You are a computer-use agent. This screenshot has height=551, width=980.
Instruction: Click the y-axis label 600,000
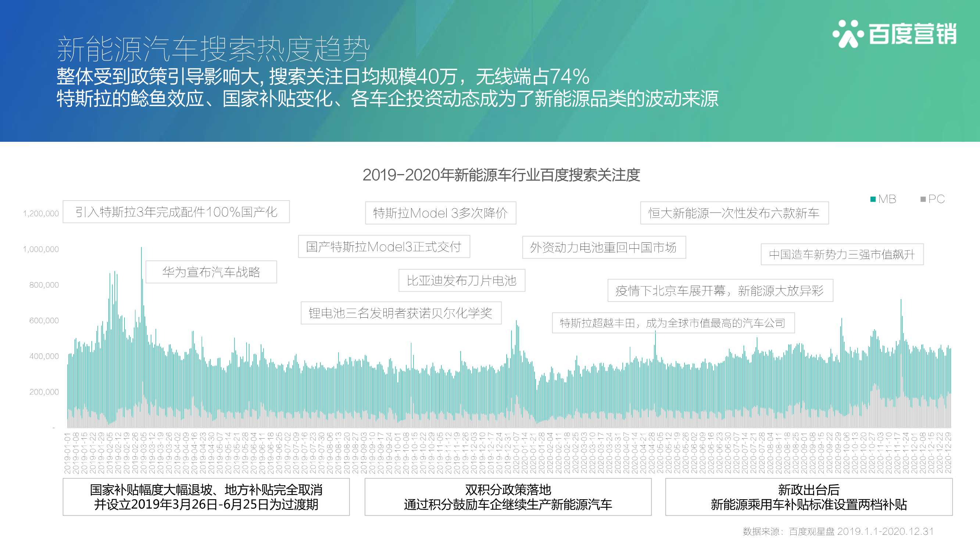click(x=44, y=321)
